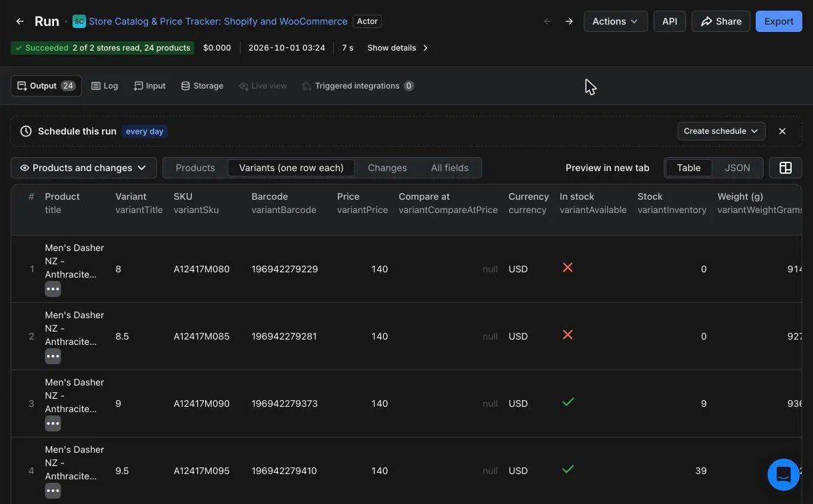
Task: Click the run timestamp 2026-10-01 03:24
Action: click(x=287, y=48)
